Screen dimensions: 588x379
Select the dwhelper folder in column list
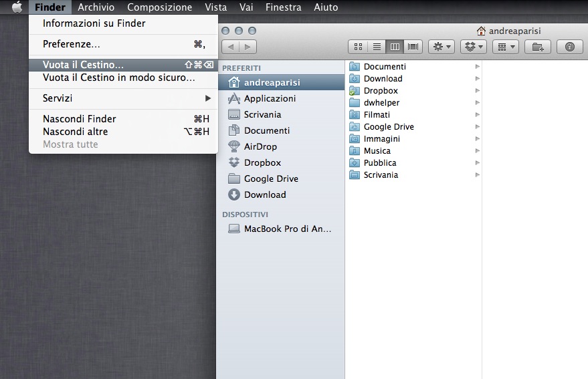coord(414,103)
